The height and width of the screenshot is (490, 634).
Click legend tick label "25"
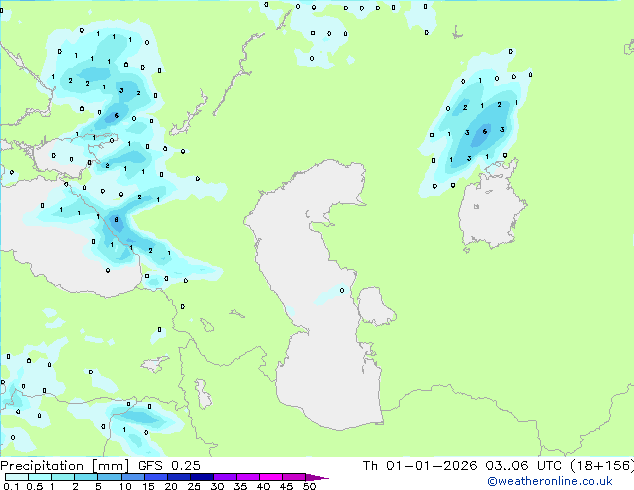point(194,486)
